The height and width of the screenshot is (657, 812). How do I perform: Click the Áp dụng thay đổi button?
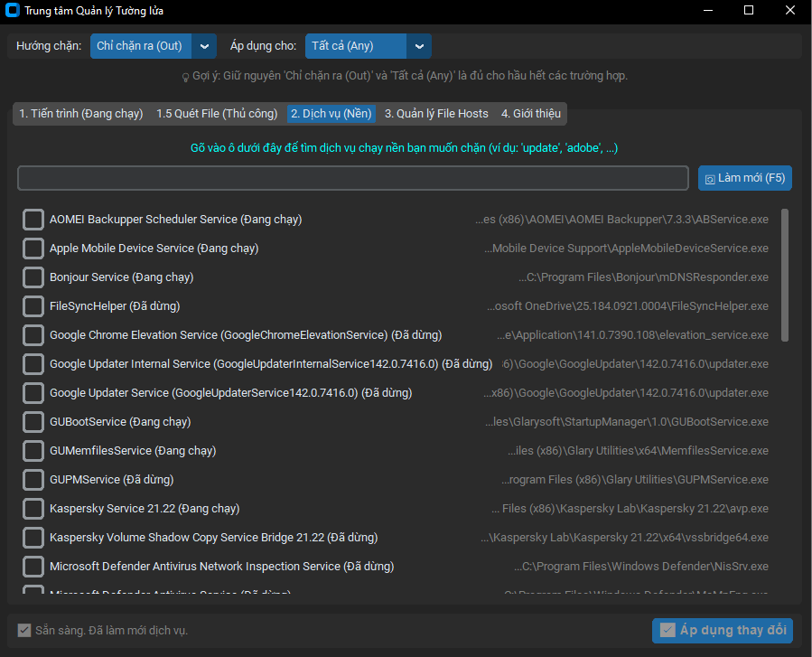[x=722, y=630]
